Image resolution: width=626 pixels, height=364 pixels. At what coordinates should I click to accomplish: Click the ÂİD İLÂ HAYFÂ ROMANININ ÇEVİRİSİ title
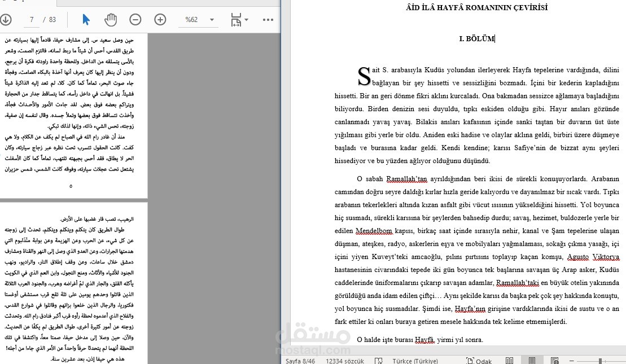pyautogui.click(x=476, y=7)
